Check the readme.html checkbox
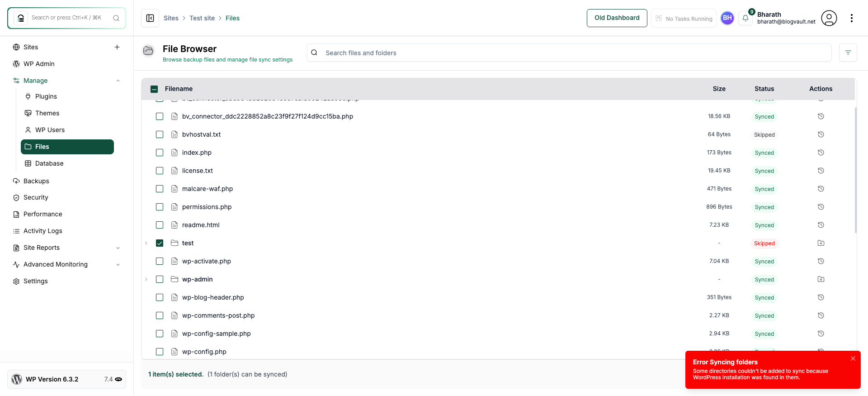This screenshot has width=868, height=396. (x=160, y=225)
